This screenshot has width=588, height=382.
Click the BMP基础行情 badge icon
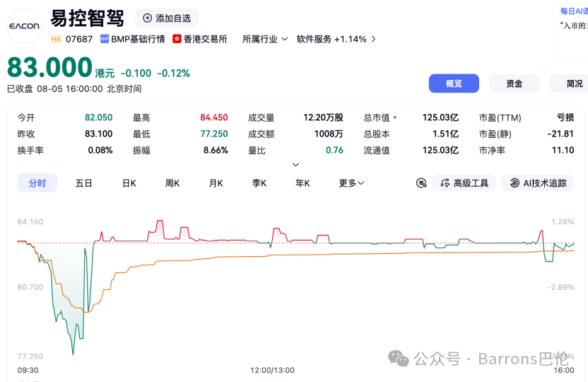[105, 39]
